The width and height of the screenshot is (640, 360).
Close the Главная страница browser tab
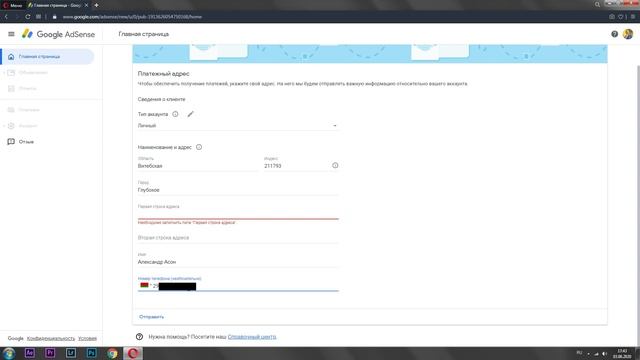86,5
